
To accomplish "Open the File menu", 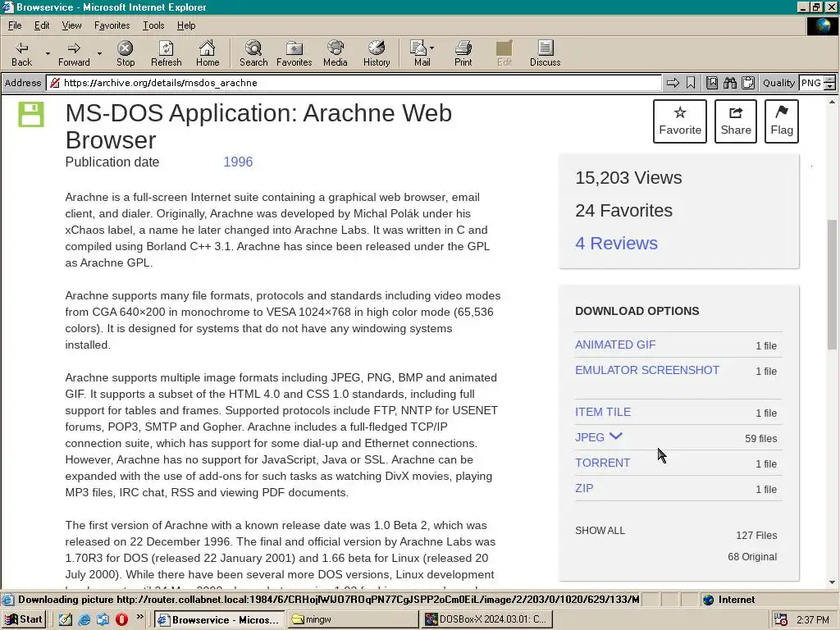I will click(15, 25).
